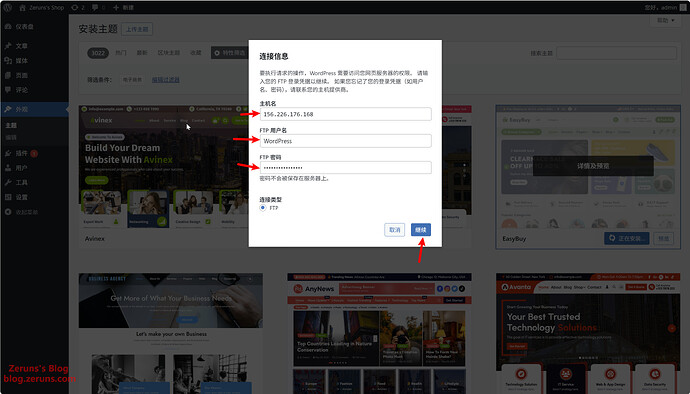Click the 取消 button in dialog
This screenshot has height=394, width=690.
395,230
